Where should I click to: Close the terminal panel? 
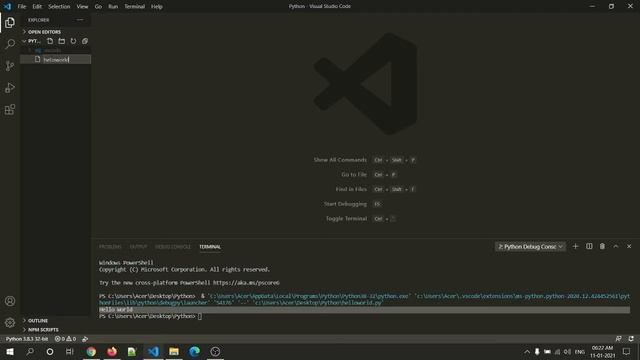tap(629, 247)
